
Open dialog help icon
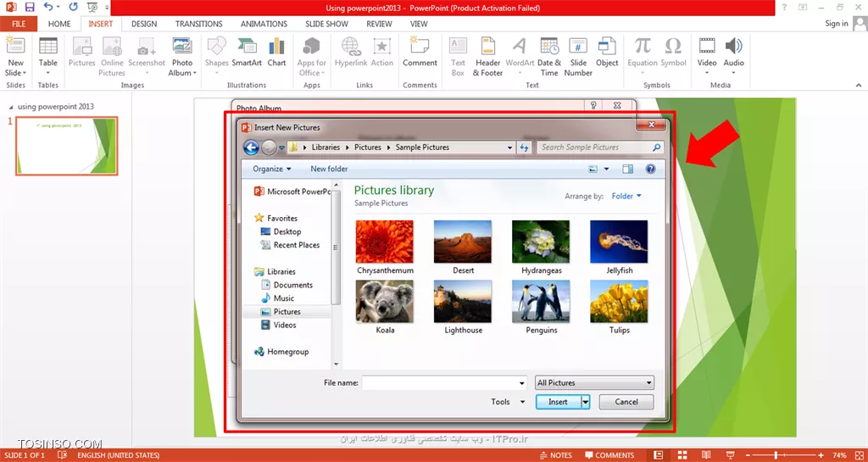click(651, 170)
